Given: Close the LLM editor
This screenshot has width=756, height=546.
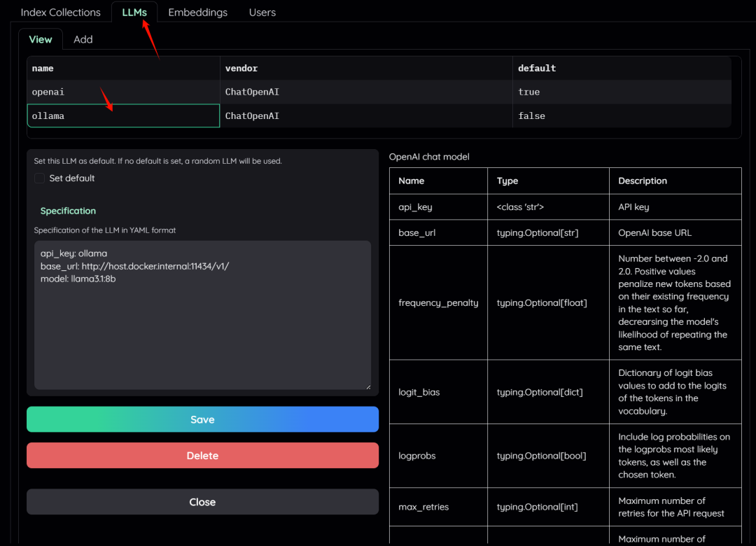Looking at the screenshot, I should pyautogui.click(x=202, y=501).
